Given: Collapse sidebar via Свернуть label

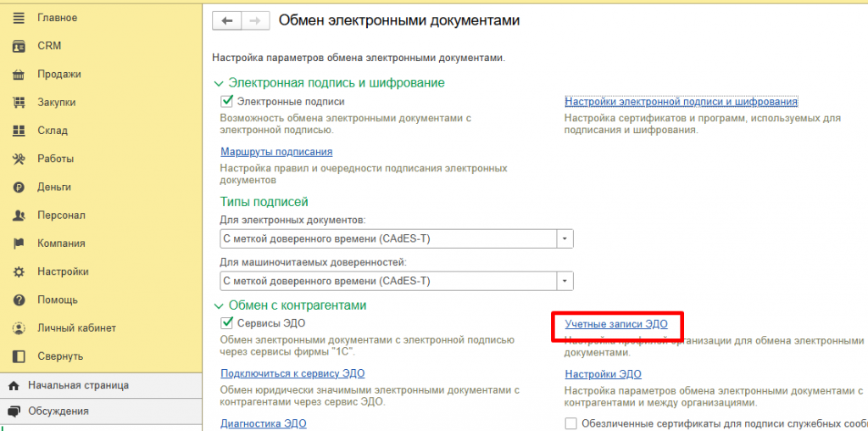Looking at the screenshot, I should 60,356.
